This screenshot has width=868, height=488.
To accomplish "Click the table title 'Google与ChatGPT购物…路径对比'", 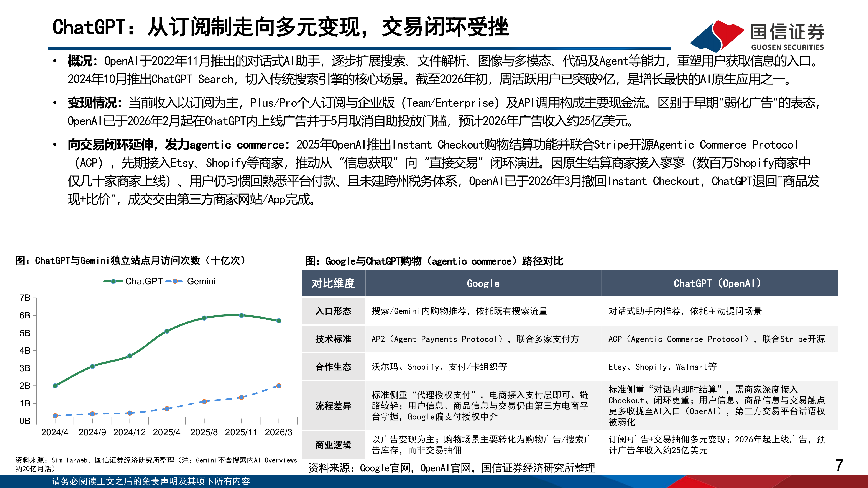I will (x=434, y=261).
